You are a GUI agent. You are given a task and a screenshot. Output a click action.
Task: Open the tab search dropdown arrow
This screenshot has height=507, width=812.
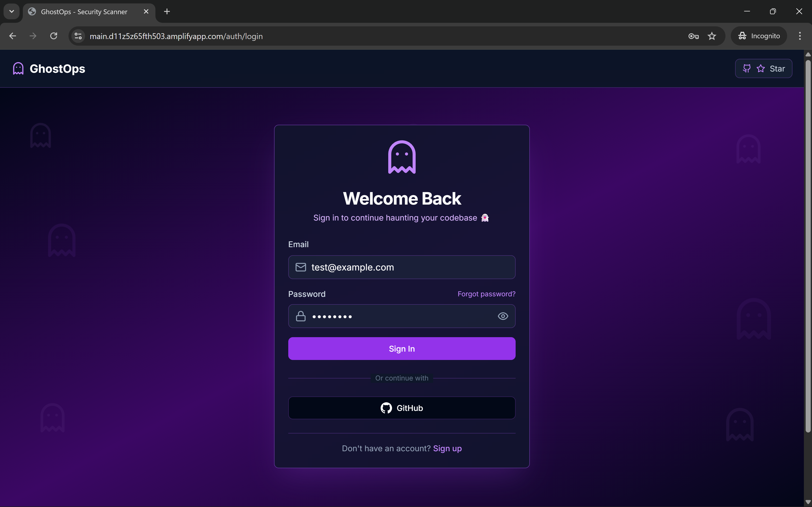[x=11, y=11]
